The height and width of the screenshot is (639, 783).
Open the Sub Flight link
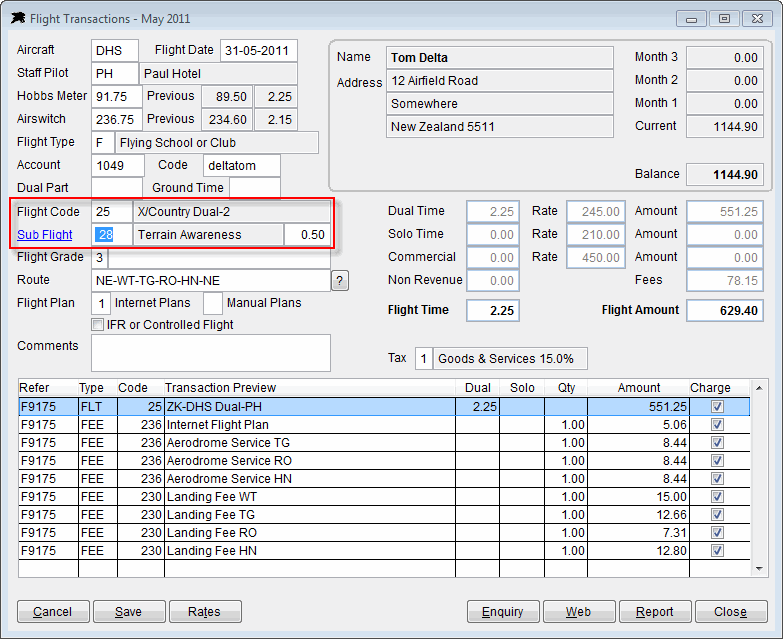(x=44, y=235)
